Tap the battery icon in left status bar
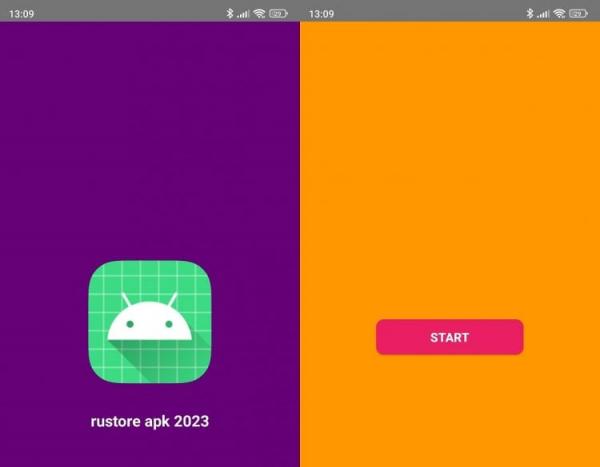 (278, 14)
